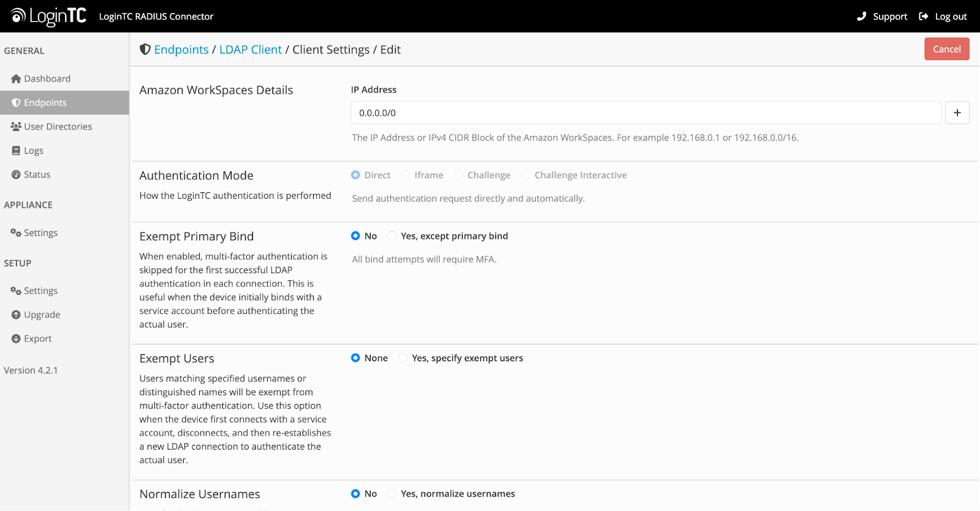The height and width of the screenshot is (511, 980).
Task: Click the Status gauge icon
Action: pos(16,174)
